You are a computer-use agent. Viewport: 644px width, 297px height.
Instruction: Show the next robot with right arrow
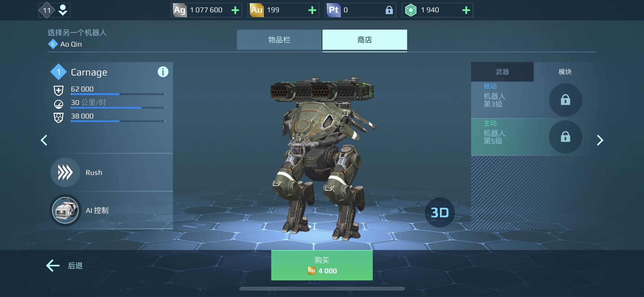point(600,140)
